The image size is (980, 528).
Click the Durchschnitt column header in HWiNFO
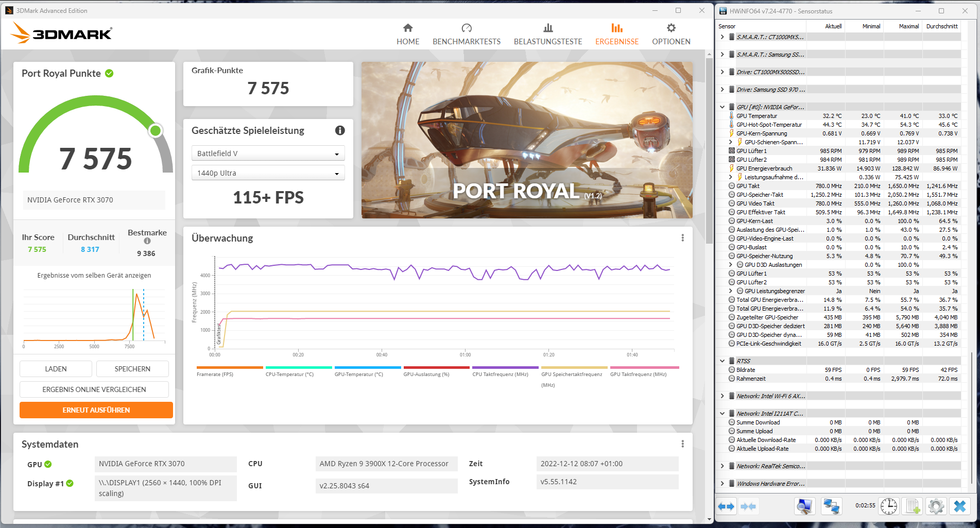click(942, 26)
